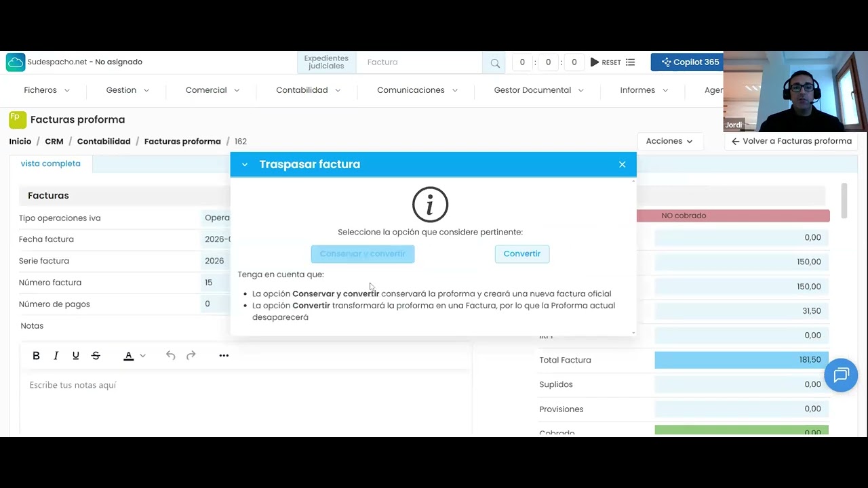Select the vista completa tab

[x=51, y=164]
